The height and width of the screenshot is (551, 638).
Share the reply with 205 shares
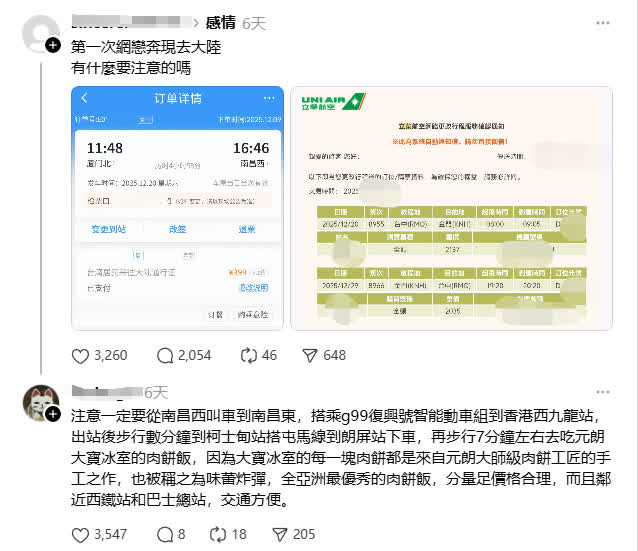(x=280, y=535)
